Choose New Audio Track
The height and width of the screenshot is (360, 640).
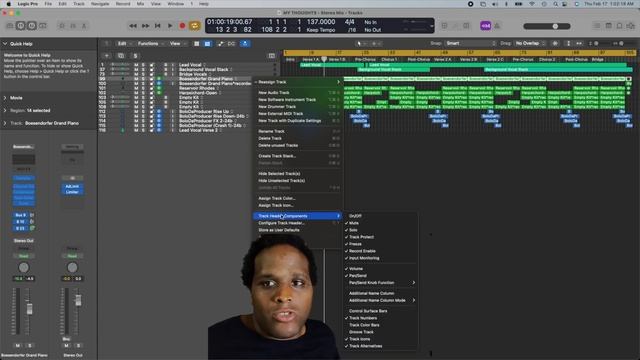297,93
